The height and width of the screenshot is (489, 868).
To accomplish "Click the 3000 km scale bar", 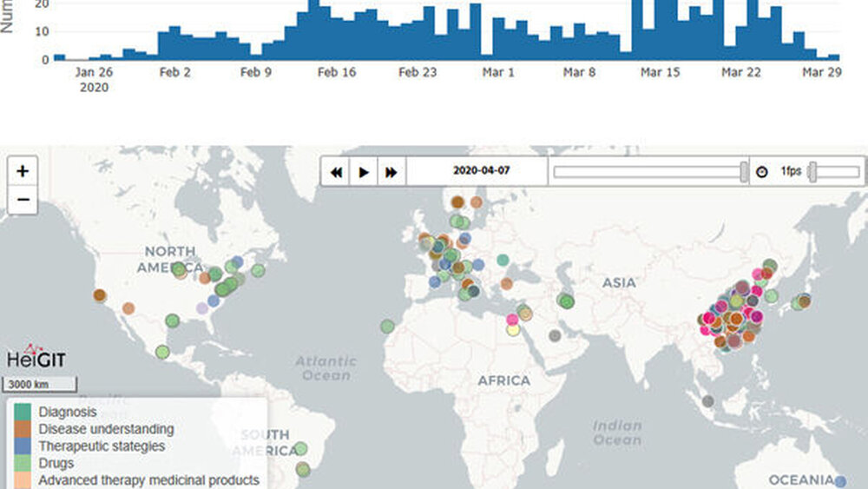I will tap(41, 385).
